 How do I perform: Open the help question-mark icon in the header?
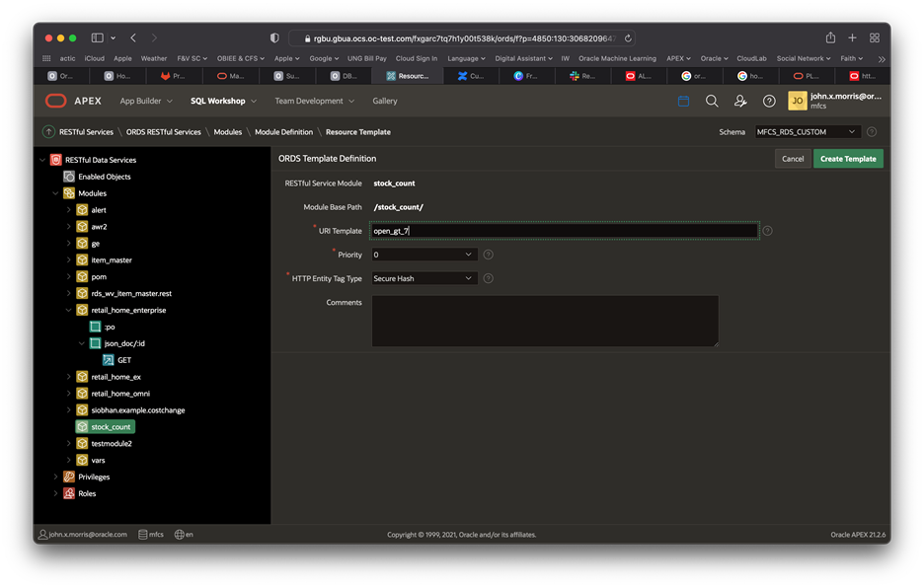coord(768,100)
